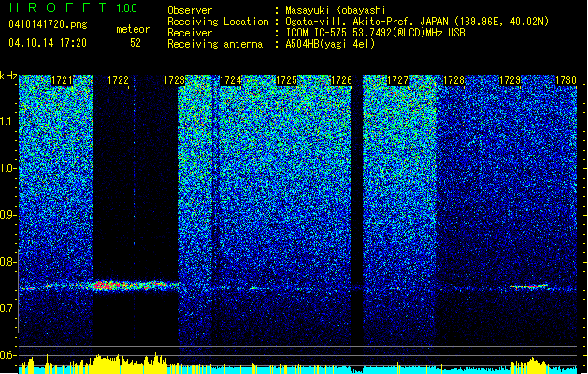This screenshot has height=374, width=588.
Task: Click the 0.6 frequency axis label
Action: click(x=7, y=355)
